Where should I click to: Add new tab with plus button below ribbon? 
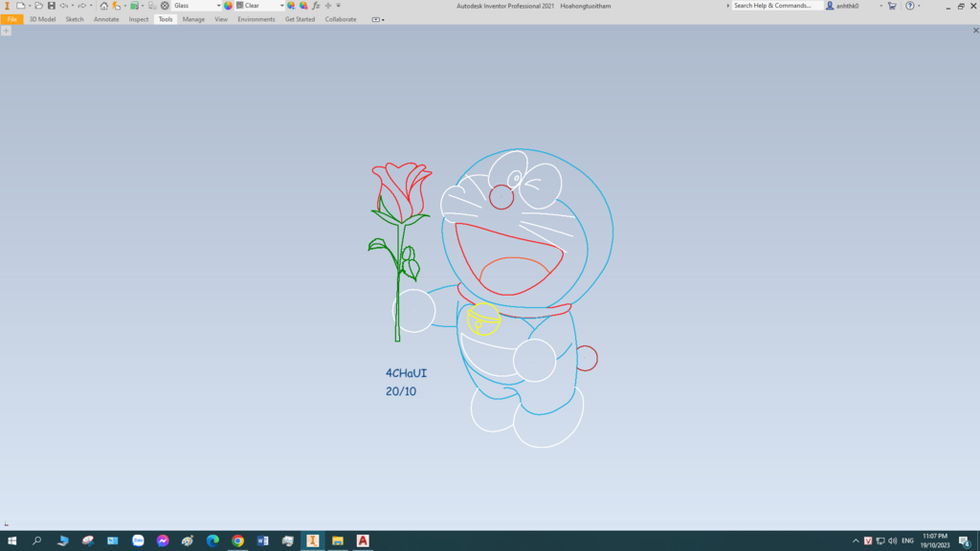point(6,31)
